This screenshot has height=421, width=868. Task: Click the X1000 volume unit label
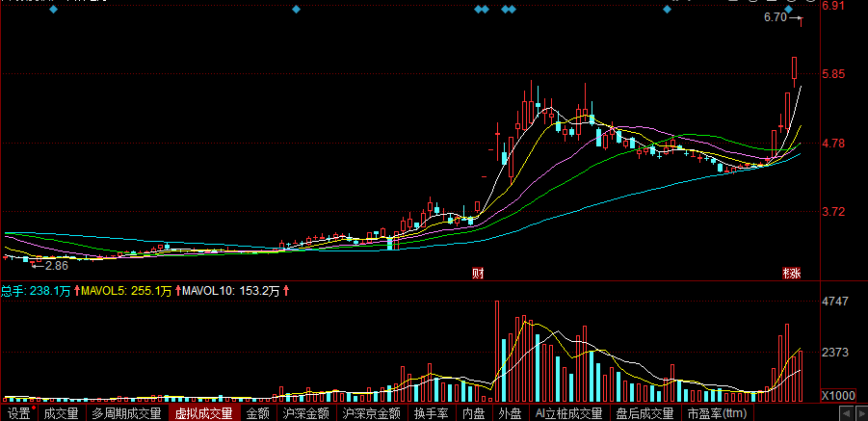tap(838, 397)
